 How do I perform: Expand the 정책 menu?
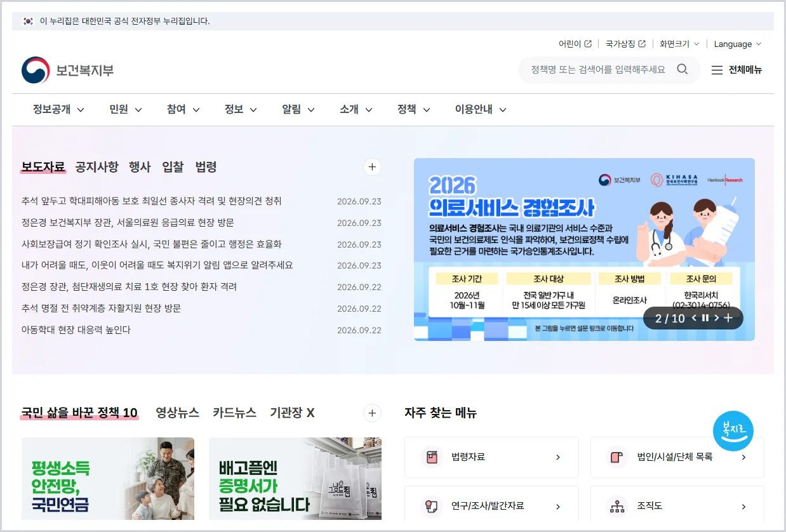pyautogui.click(x=414, y=109)
